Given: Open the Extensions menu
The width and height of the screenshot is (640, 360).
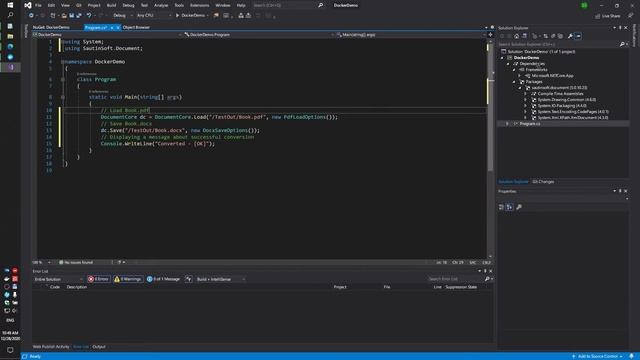Looking at the screenshot, I should click(x=200, y=5).
